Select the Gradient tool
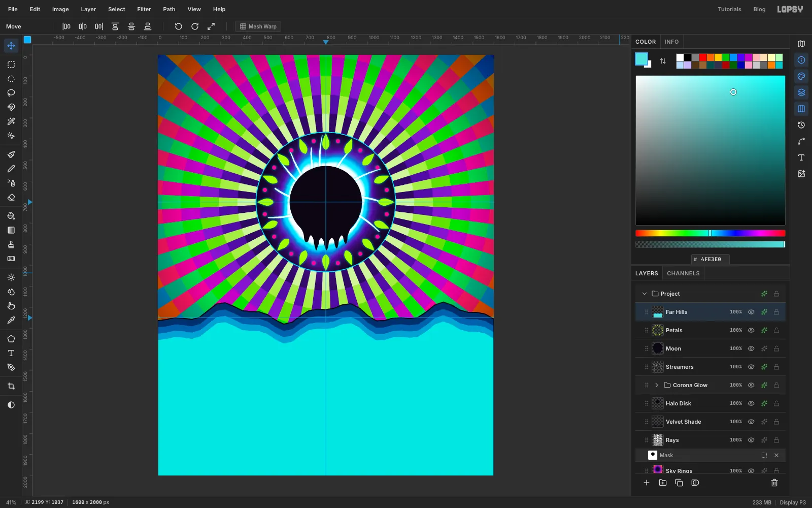Screen dimensions: 812x508 (11, 230)
